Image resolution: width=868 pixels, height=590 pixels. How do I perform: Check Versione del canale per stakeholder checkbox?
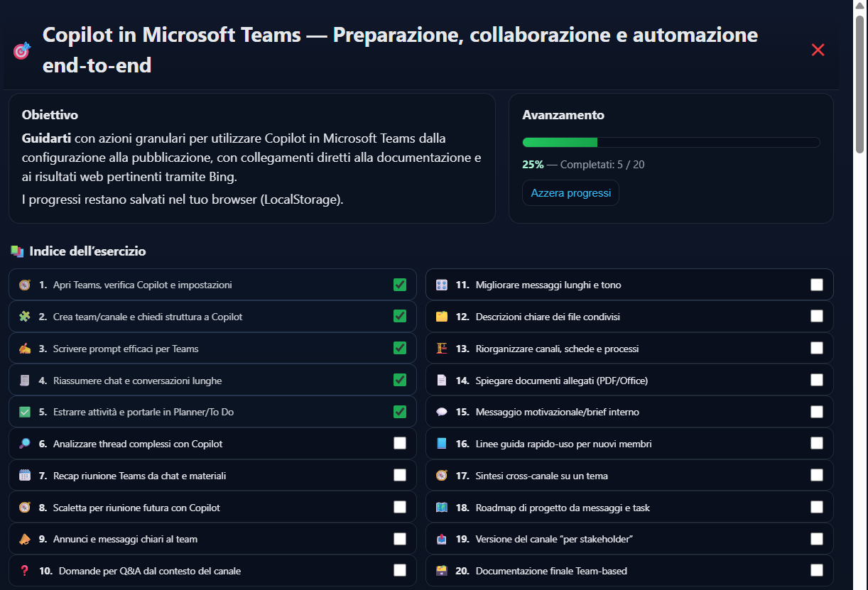click(x=817, y=539)
